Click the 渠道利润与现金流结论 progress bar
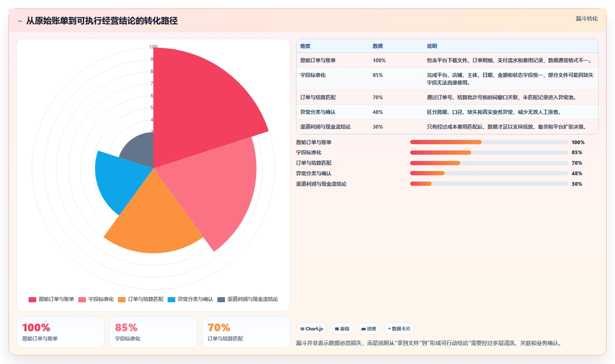615x364 pixels. coord(489,184)
